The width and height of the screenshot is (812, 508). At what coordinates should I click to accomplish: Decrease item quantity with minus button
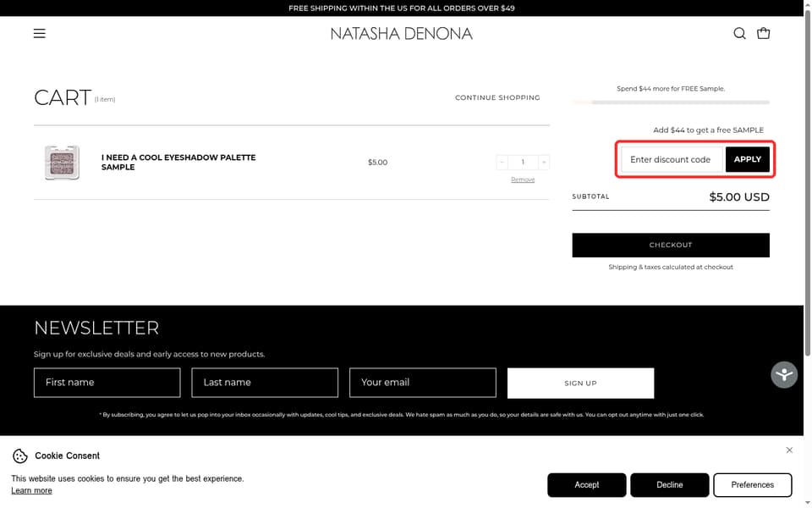(502, 163)
